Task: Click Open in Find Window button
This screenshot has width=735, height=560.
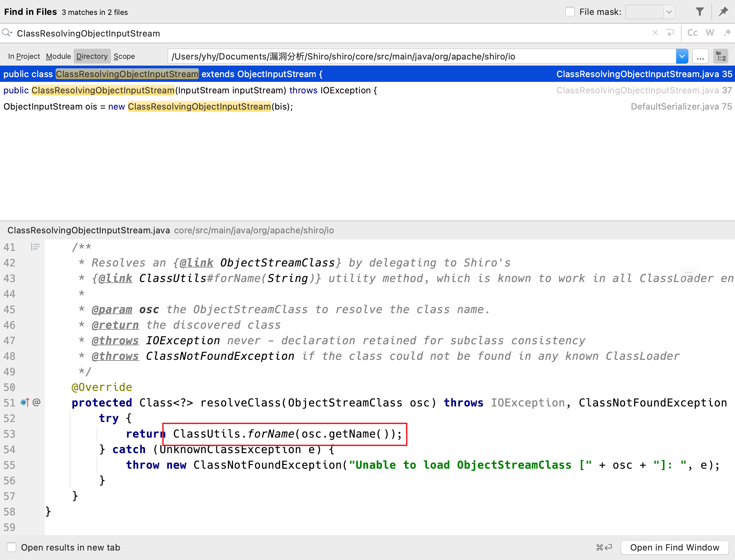Action: pos(674,547)
